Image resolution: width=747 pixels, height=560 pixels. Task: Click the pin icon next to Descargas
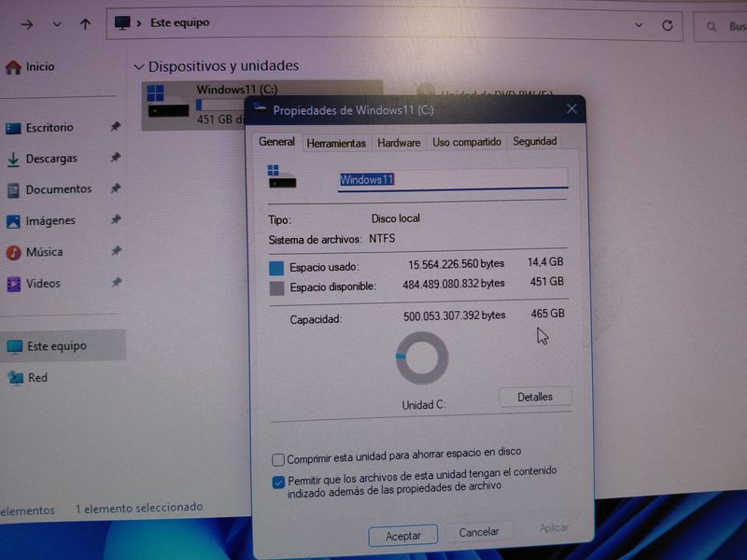pos(115,157)
